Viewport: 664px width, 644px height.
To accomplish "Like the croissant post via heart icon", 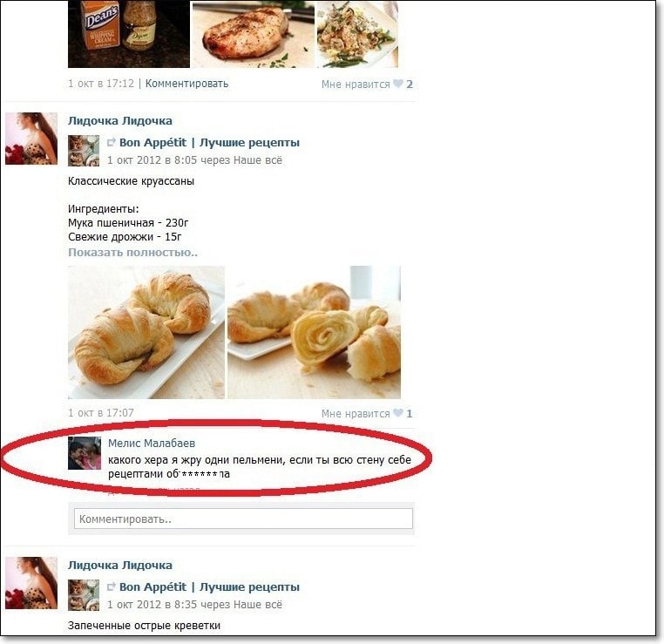I will (398, 413).
